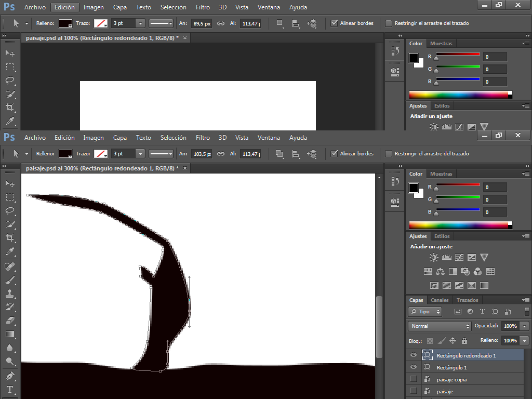
Task: Open the 3 pt stroke width dropdown, 300% window
Action: click(140, 154)
